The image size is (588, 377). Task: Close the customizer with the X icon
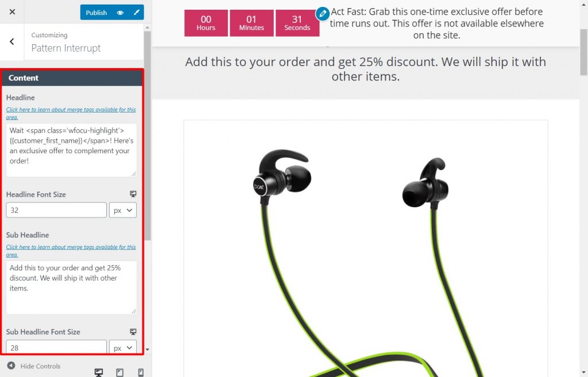(12, 11)
